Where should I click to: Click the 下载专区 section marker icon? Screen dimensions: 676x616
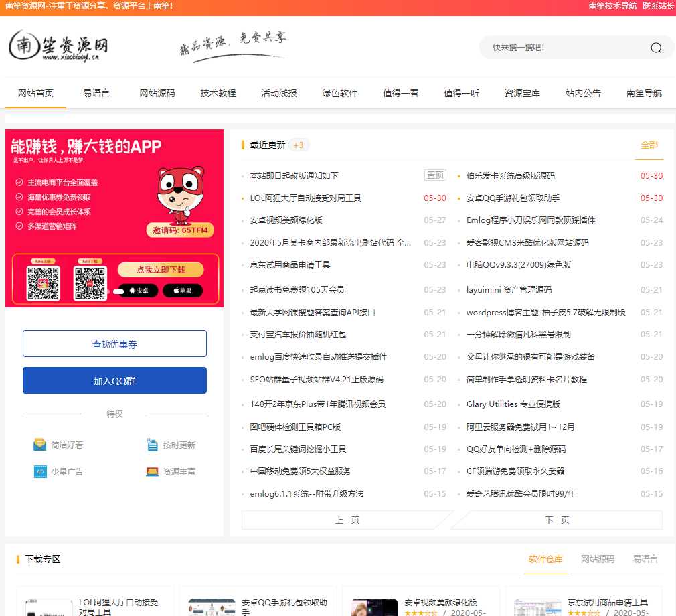pyautogui.click(x=19, y=559)
